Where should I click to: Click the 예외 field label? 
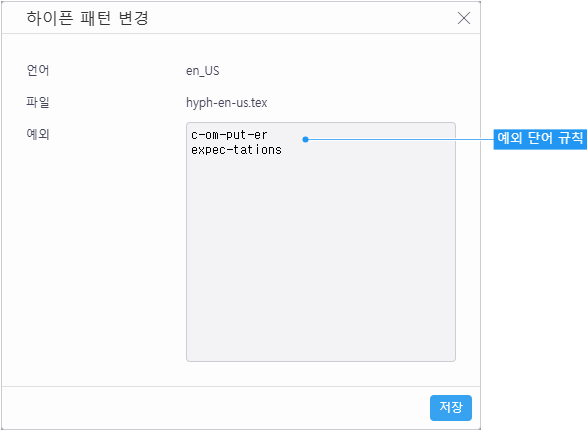38,134
